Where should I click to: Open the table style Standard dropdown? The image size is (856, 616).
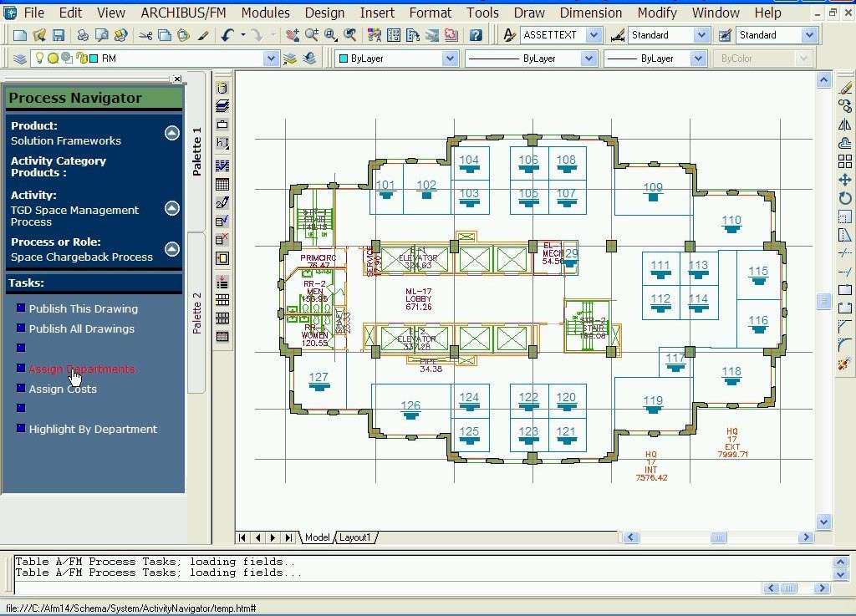pyautogui.click(x=809, y=35)
